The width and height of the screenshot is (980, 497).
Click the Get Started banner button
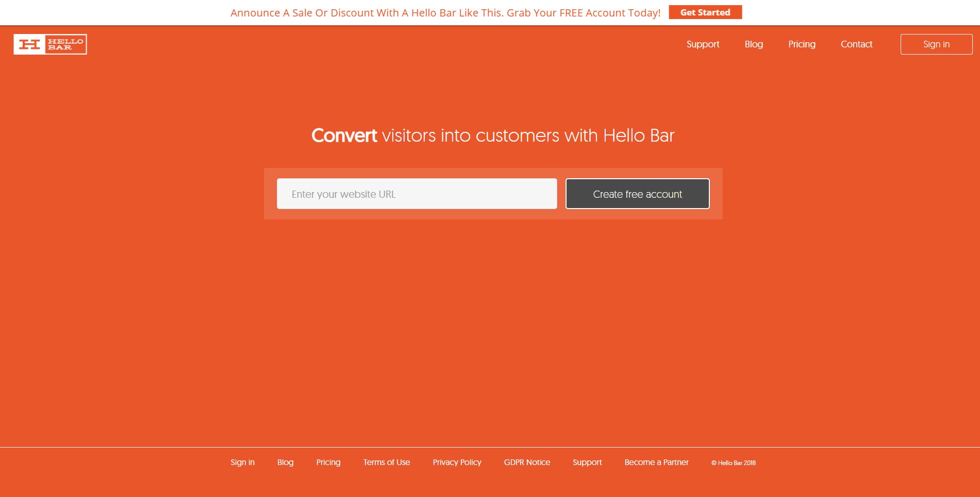705,12
